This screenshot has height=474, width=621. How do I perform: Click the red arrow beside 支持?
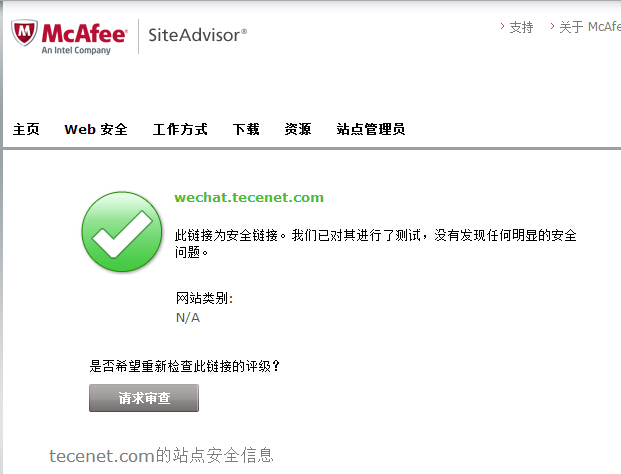[502, 27]
